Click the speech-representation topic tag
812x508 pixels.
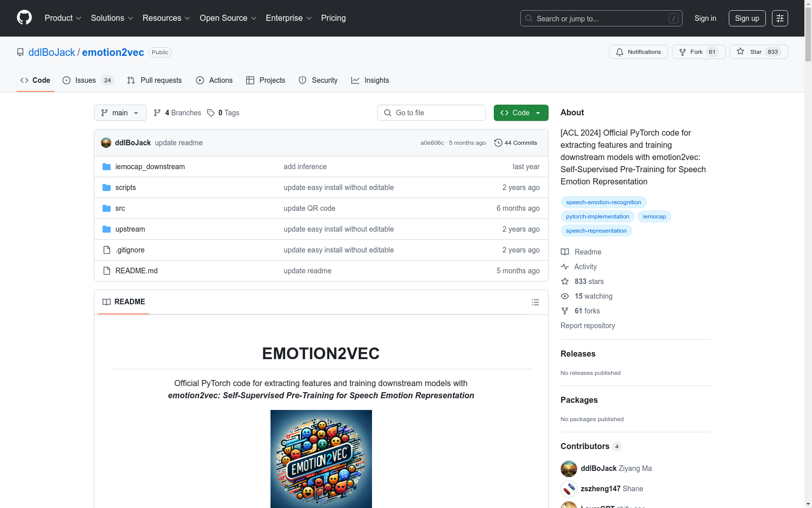point(596,231)
